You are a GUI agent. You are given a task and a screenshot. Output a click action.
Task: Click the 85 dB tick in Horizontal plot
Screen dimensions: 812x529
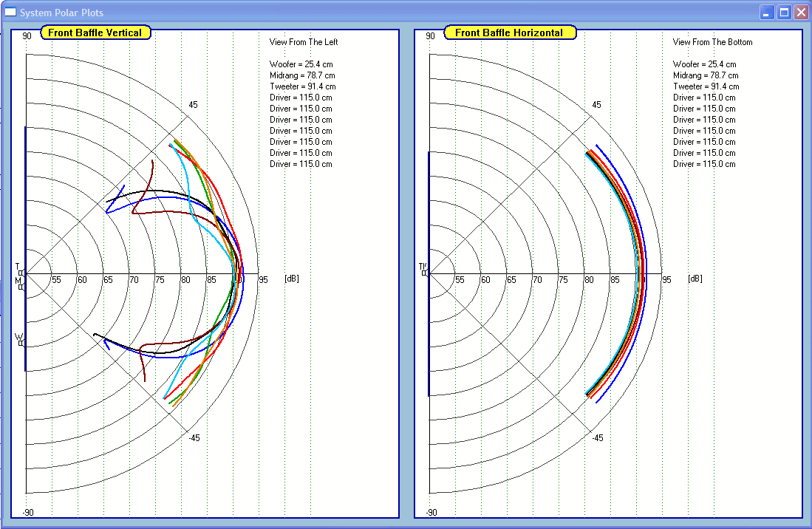(x=615, y=280)
